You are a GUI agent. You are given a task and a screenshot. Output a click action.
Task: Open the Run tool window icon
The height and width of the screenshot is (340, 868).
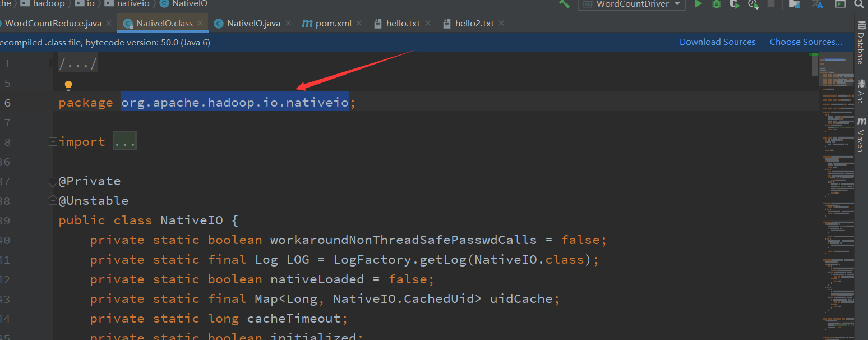841,4
